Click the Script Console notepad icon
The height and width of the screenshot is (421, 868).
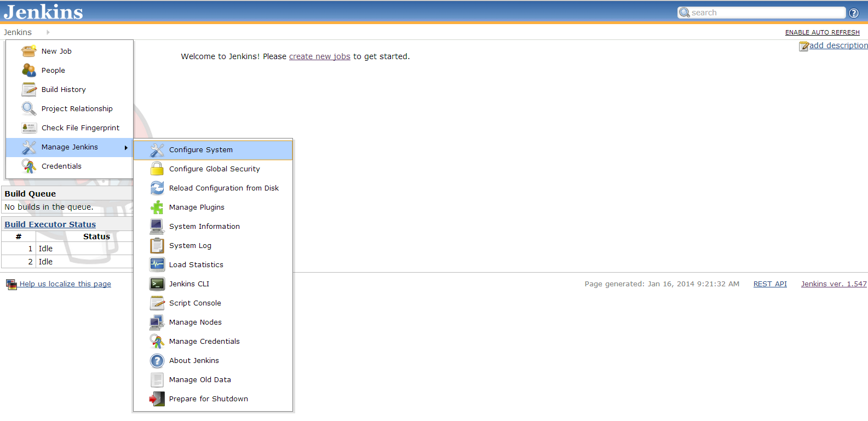157,303
